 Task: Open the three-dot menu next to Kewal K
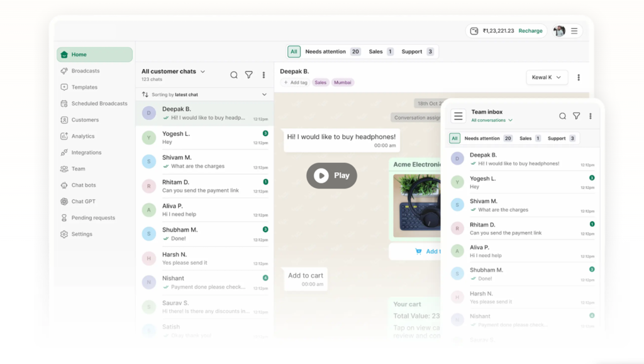(579, 77)
